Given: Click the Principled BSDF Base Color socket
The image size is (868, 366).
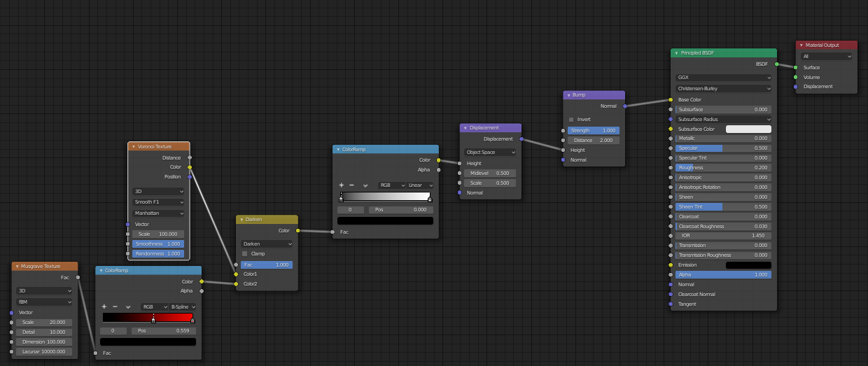Looking at the screenshot, I should click(x=671, y=99).
